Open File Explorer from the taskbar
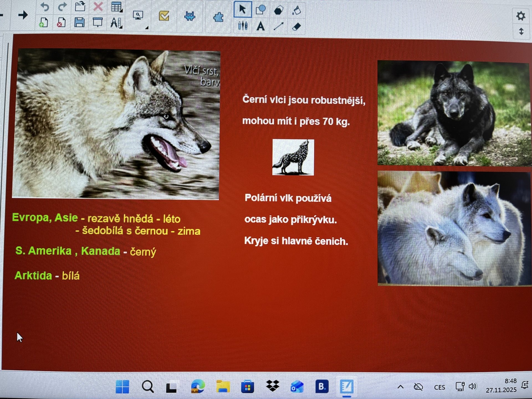Image resolution: width=532 pixels, height=399 pixels. (x=223, y=387)
